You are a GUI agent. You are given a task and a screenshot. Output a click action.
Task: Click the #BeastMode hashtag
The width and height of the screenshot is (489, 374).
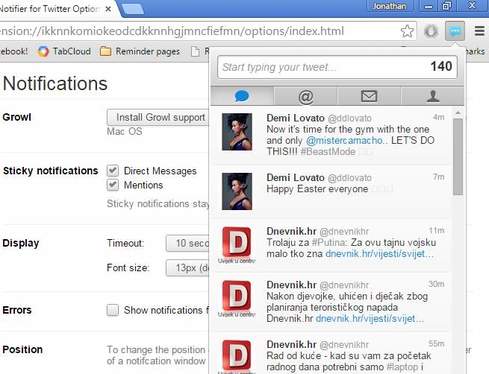pyautogui.click(x=328, y=152)
